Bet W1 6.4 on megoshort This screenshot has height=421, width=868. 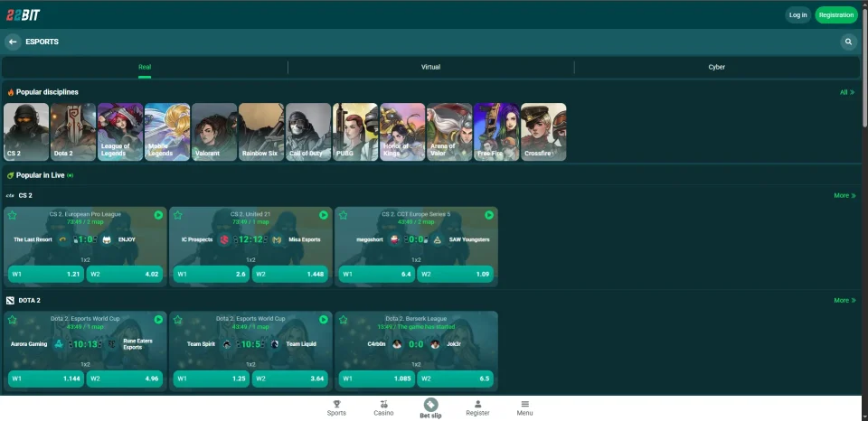pyautogui.click(x=377, y=274)
